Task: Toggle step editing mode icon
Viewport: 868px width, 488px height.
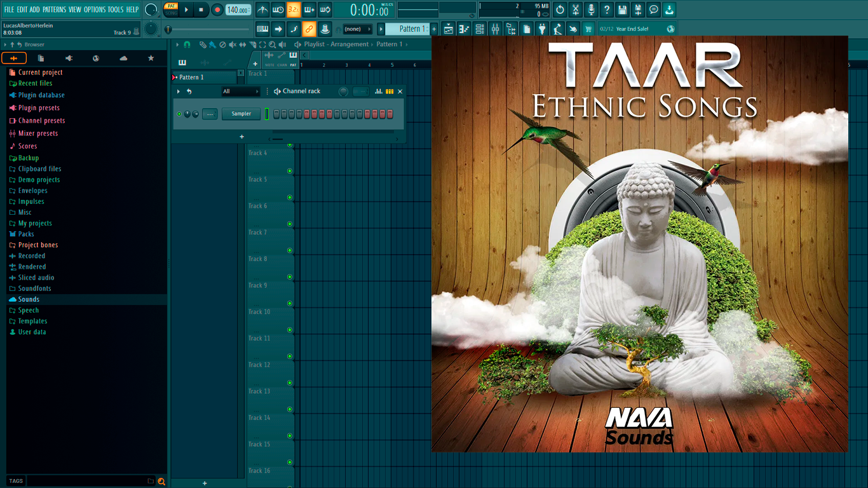Action: (294, 29)
